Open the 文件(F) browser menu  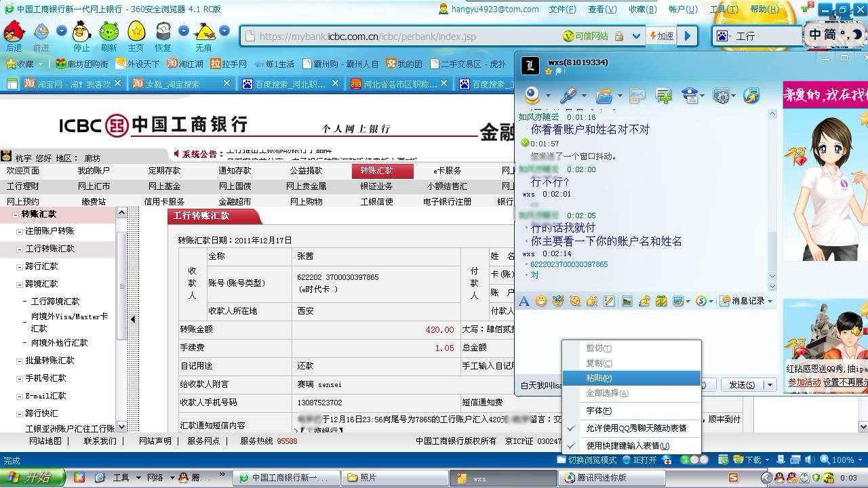point(562,9)
